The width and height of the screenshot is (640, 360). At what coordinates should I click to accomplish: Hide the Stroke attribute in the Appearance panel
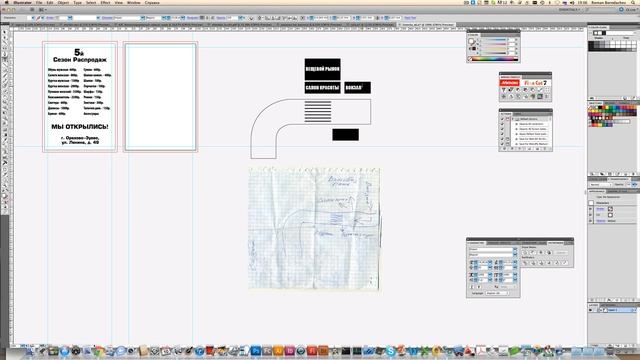tap(591, 209)
